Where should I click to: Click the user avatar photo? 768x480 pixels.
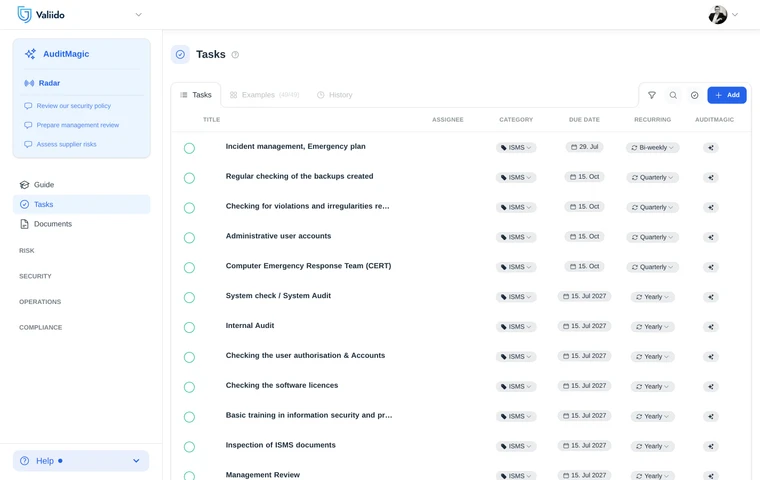click(718, 15)
